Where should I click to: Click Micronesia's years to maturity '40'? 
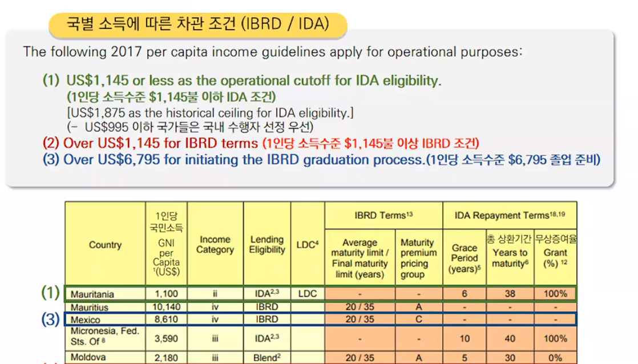[x=510, y=338]
